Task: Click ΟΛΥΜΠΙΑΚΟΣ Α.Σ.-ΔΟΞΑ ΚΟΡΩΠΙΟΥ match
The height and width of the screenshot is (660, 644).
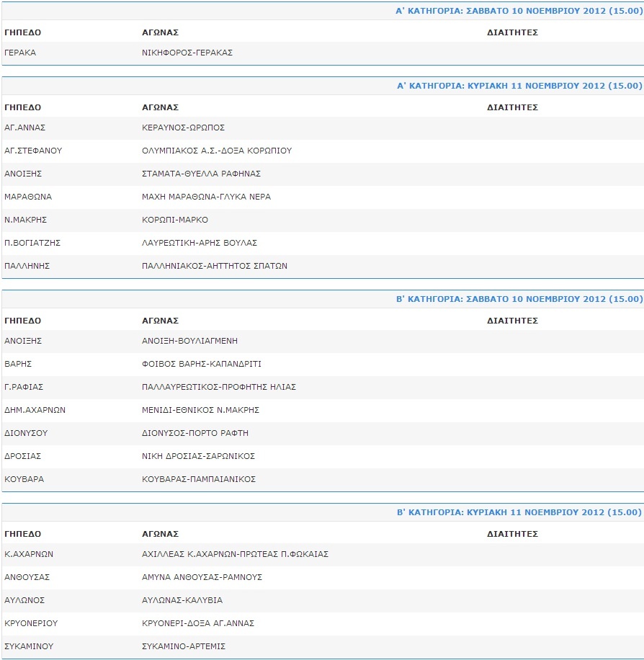Action: point(217,151)
